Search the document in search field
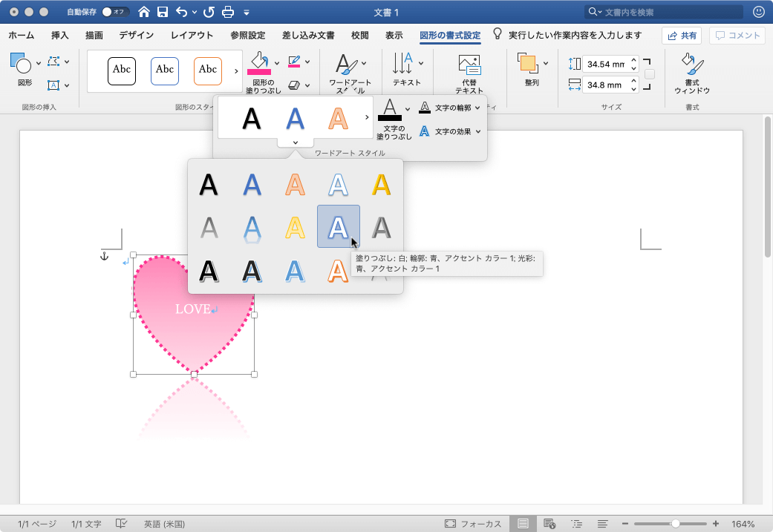Screen dimensions: 773x532 click(664, 12)
